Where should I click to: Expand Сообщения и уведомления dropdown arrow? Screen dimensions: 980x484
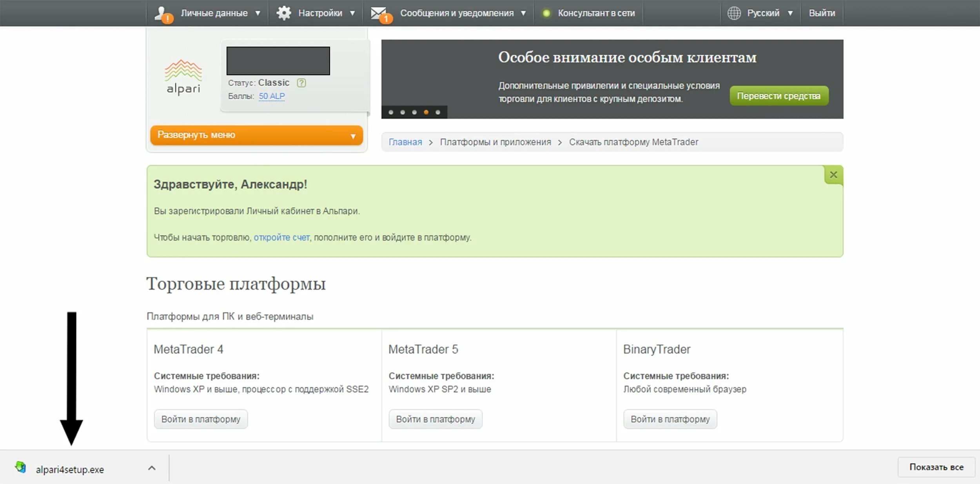point(523,13)
